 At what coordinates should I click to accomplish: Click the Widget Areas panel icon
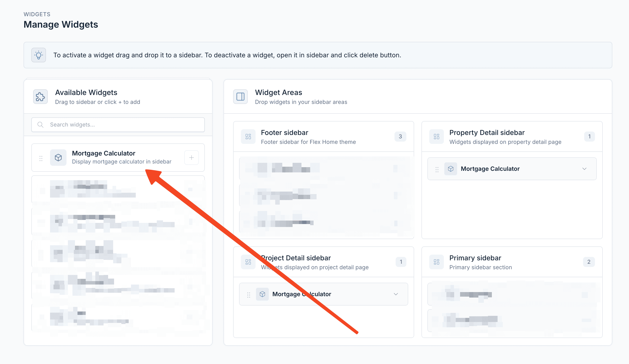point(240,97)
